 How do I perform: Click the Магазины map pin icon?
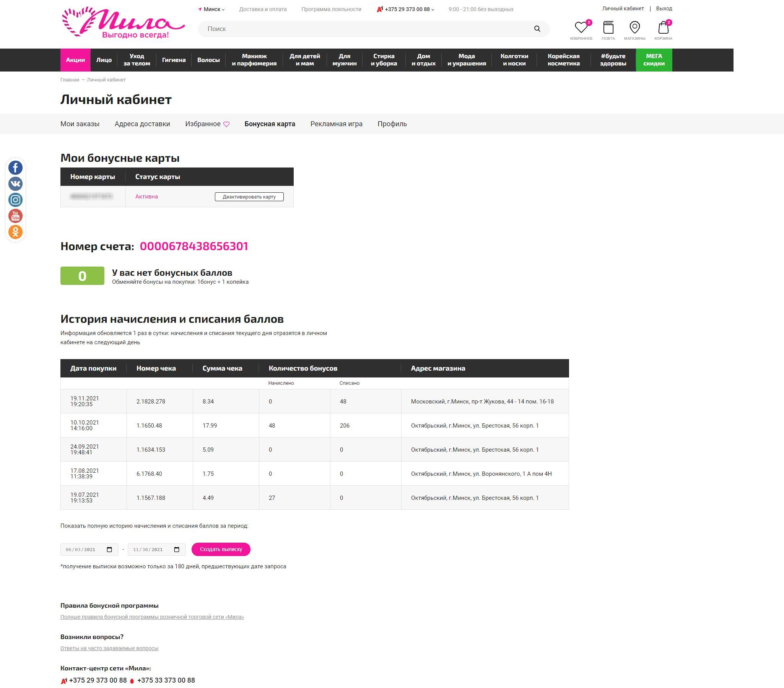pos(634,28)
